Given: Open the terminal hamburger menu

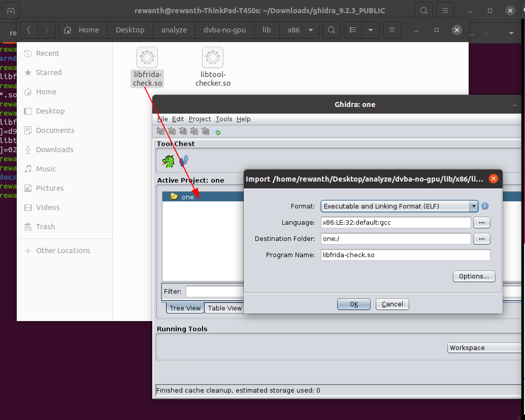Looking at the screenshot, I should pos(445,11).
